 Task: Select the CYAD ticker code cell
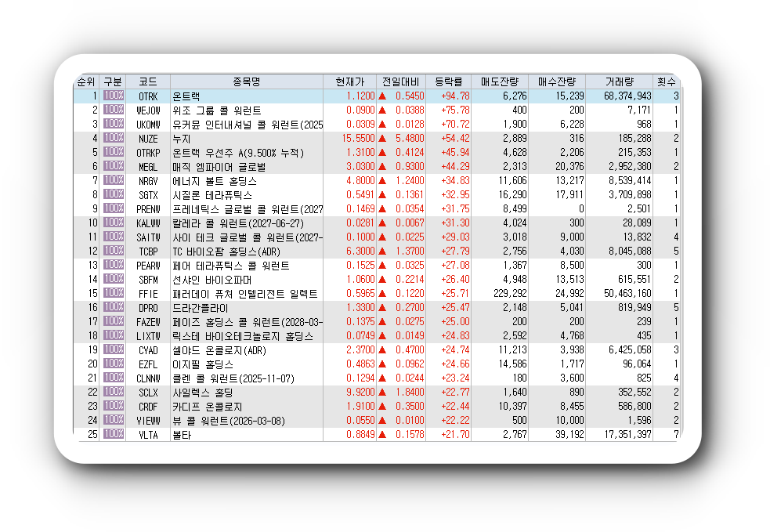coord(148,350)
